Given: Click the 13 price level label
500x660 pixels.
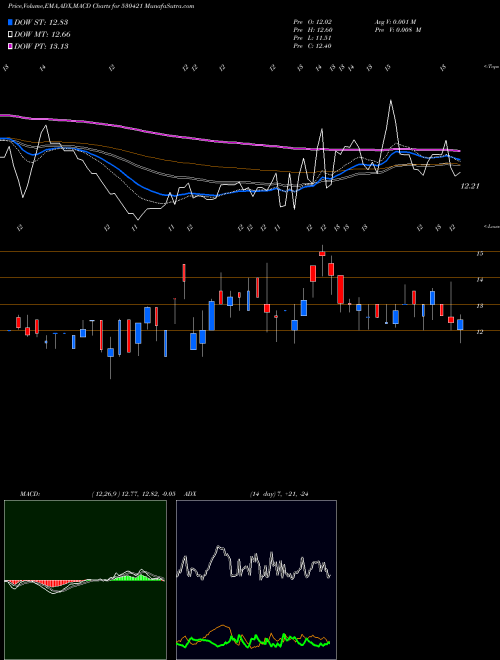Looking at the screenshot, I should pos(479,306).
